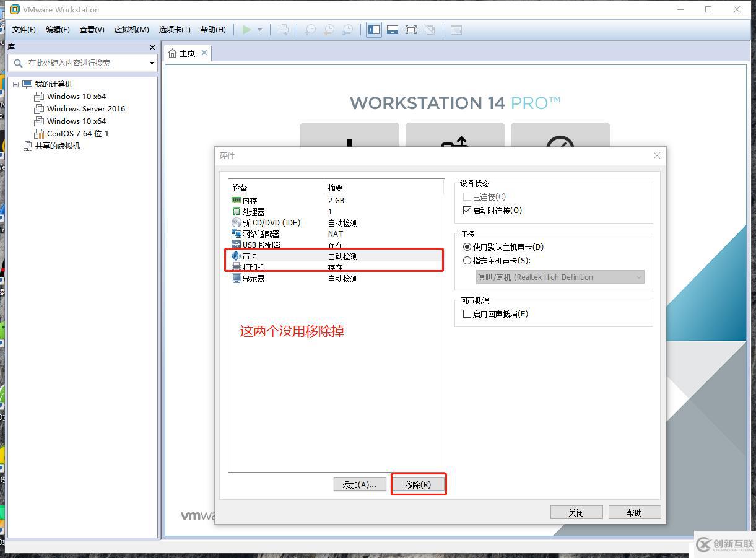Click the console view toolbar icon
The image size is (756, 558).
pyautogui.click(x=456, y=30)
